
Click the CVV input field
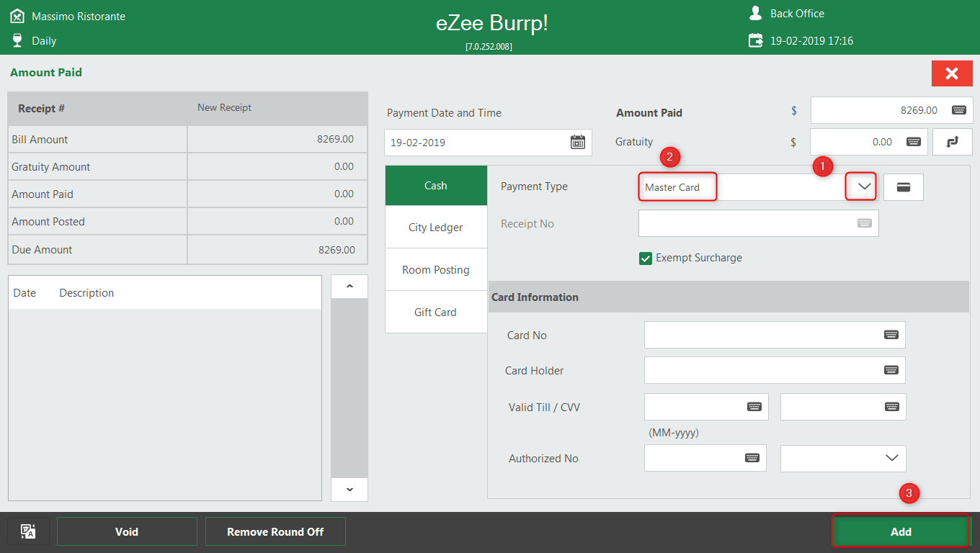(x=843, y=407)
